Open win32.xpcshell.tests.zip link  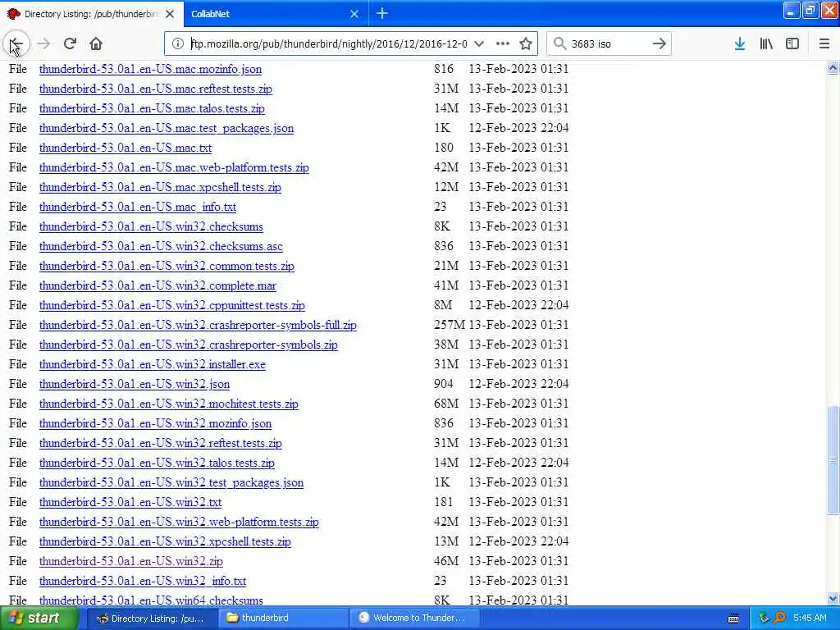point(165,541)
